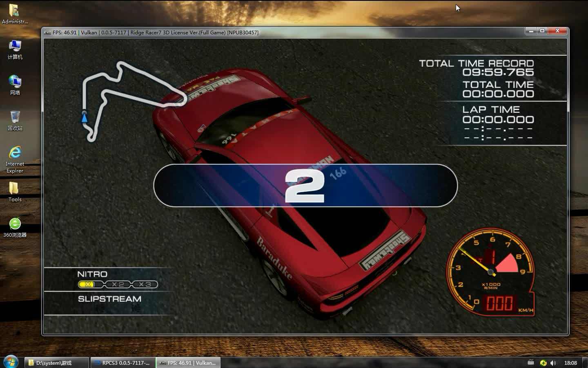This screenshot has width=588, height=368.
Task: Launch Internet Explorer from desktop
Action: click(15, 159)
